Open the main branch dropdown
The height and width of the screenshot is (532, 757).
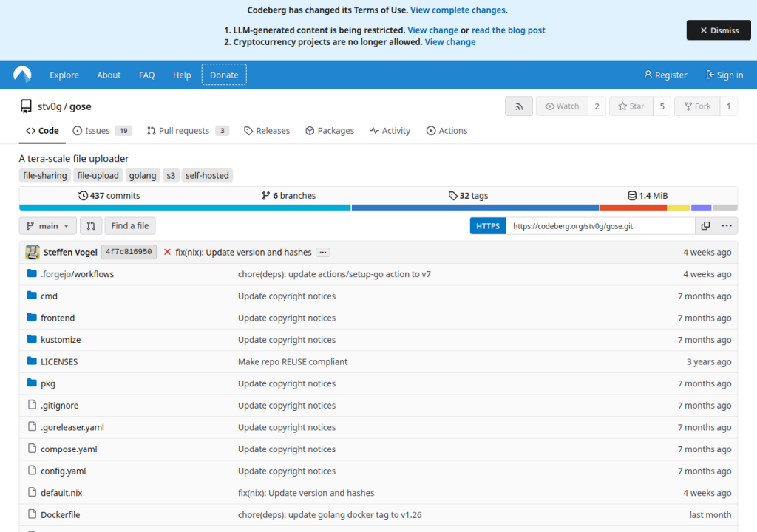(47, 226)
